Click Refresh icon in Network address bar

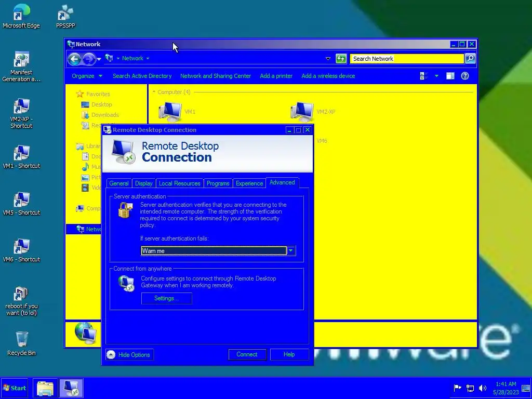(x=341, y=59)
